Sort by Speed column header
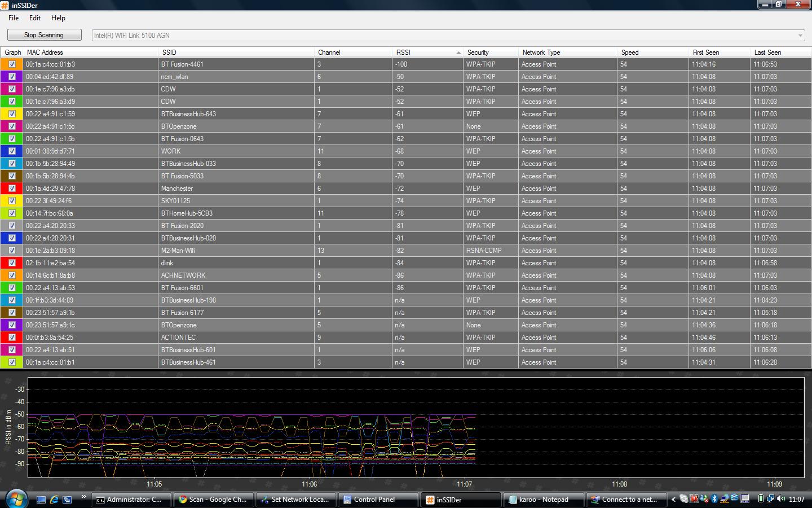 coord(653,52)
